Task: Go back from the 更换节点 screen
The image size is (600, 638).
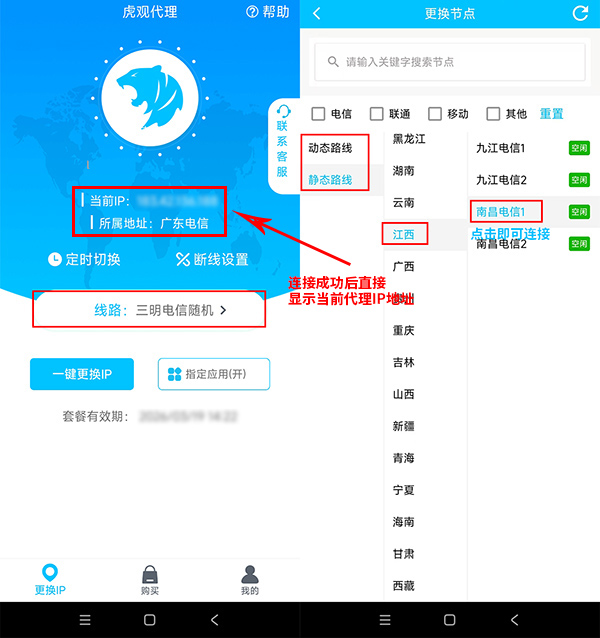Action: (x=317, y=13)
